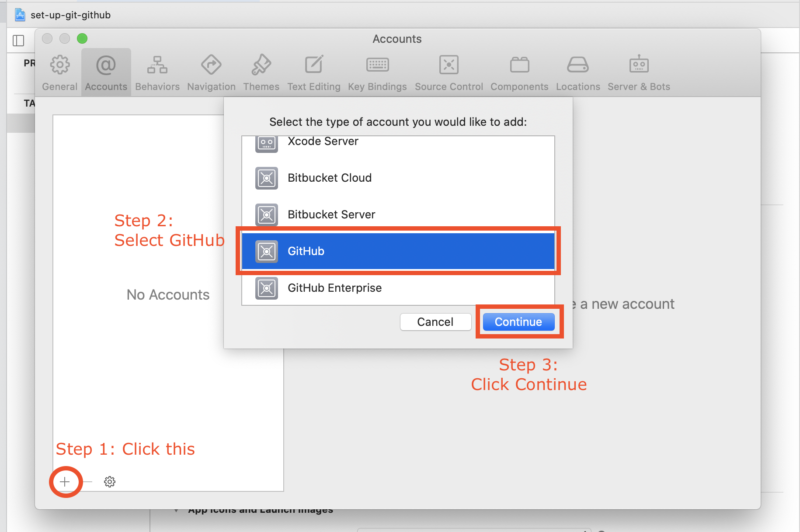The image size is (800, 532).
Task: Choose Bitbucket Server account type
Action: click(398, 214)
